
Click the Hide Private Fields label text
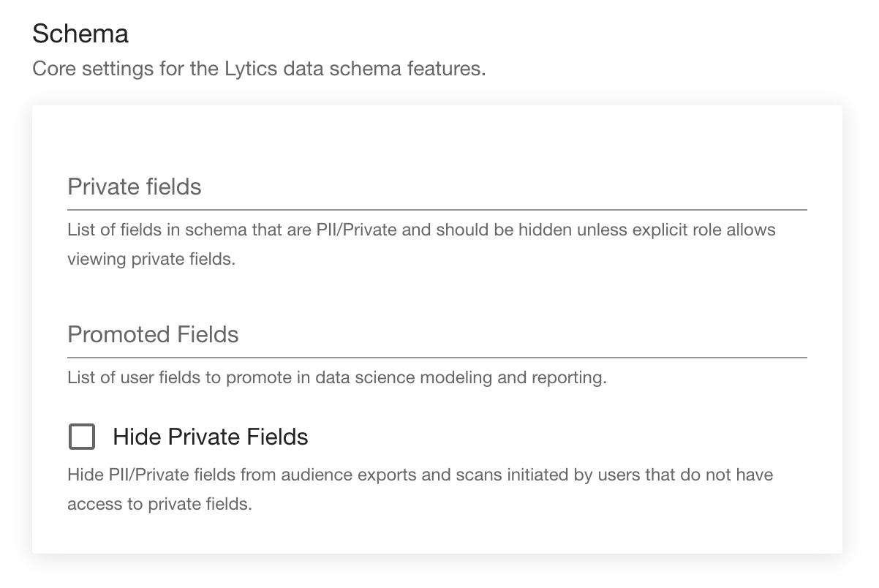point(210,437)
